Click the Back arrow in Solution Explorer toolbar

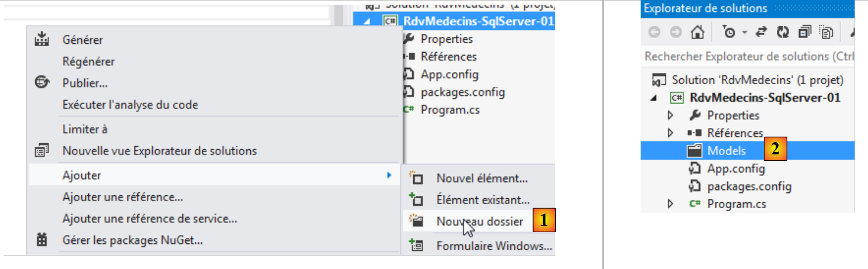tap(654, 33)
